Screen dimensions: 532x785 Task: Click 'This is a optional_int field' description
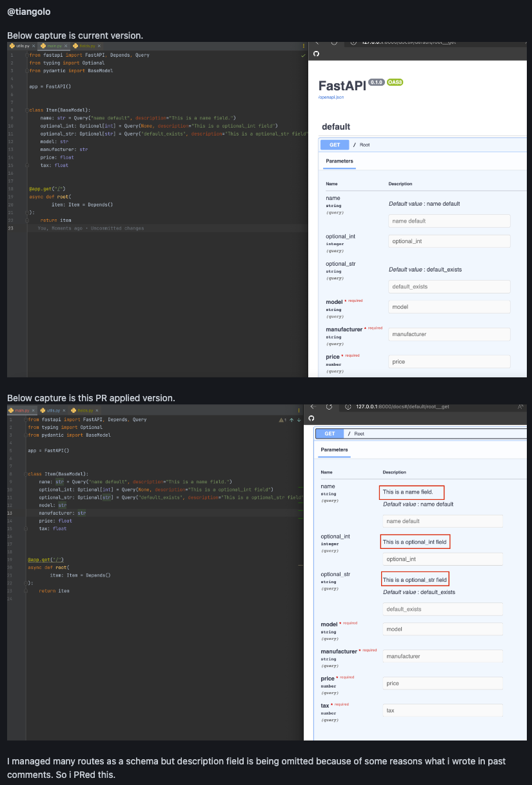(x=415, y=542)
